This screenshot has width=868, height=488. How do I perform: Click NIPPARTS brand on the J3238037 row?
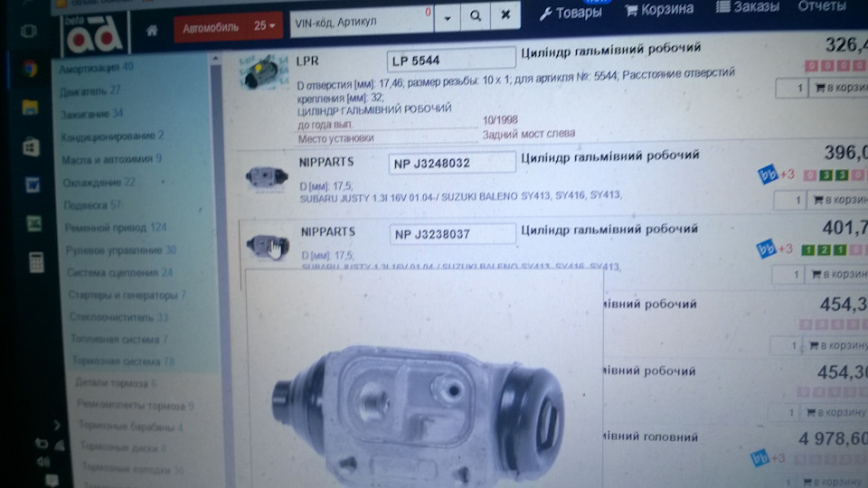[x=327, y=232]
